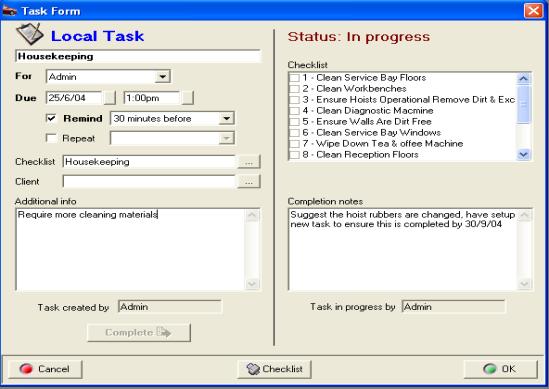
Task: Click the Completion notes text area
Action: click(403, 249)
